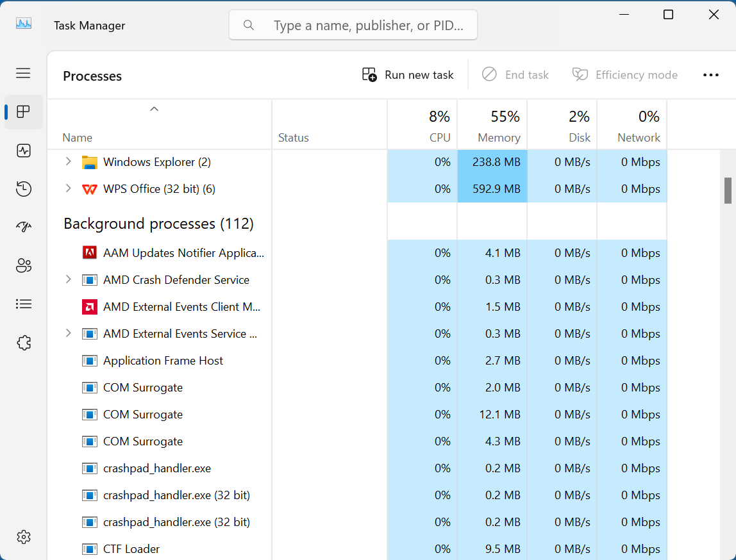The image size is (736, 560).
Task: Expand WPS Office (32 bit) processes
Action: point(68,188)
